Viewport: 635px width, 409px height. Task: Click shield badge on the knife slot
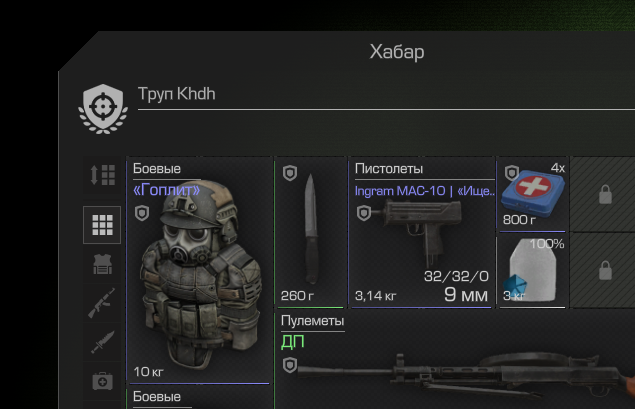(x=290, y=173)
